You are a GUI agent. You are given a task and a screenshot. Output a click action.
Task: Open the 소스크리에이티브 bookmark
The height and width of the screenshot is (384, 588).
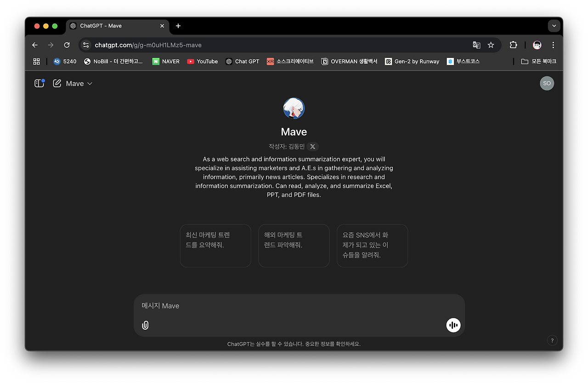(x=290, y=61)
